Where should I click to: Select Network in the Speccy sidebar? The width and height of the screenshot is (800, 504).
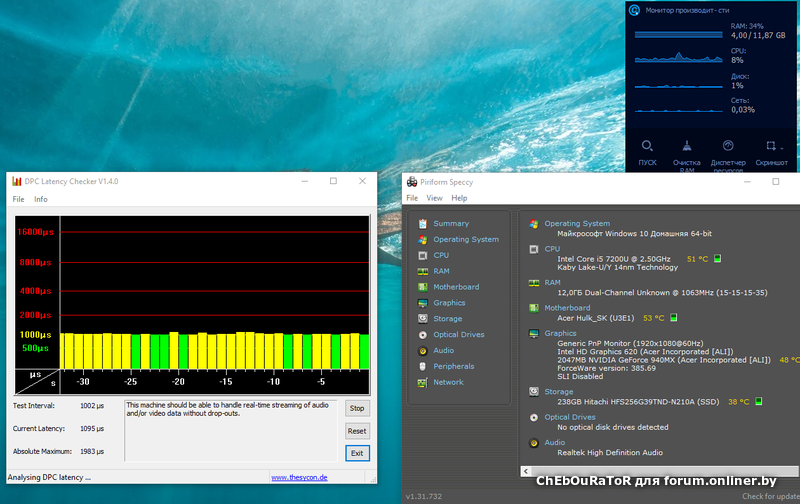(448, 382)
